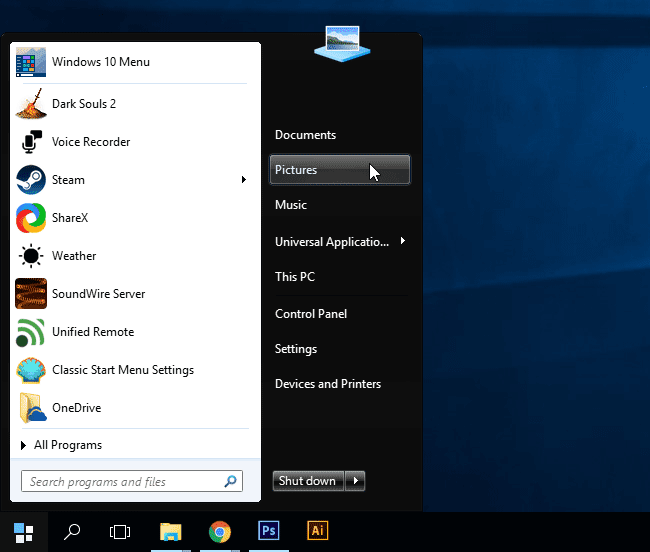Open Photoshop from the taskbar
The width and height of the screenshot is (650, 552).
(x=269, y=531)
